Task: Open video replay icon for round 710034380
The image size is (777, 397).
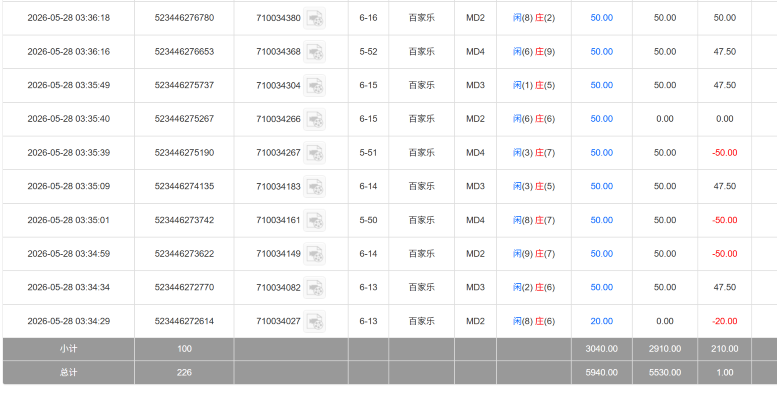Action: click(x=314, y=18)
